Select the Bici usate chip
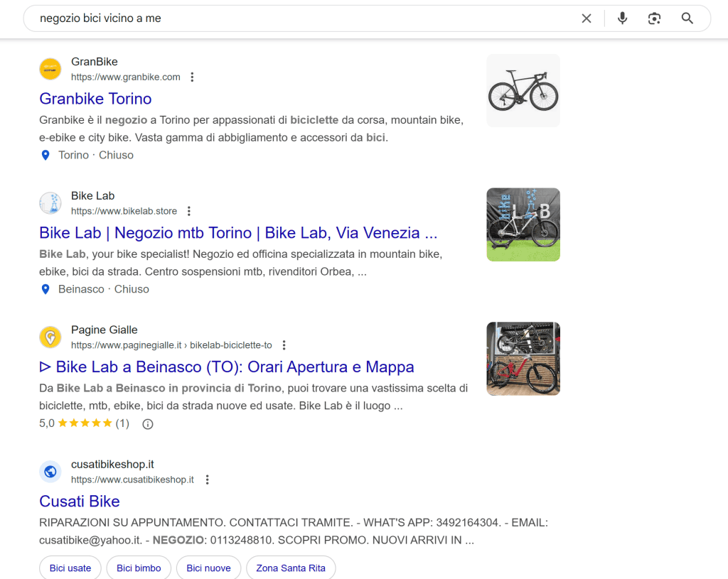Image resolution: width=728 pixels, height=579 pixels. pyautogui.click(x=70, y=568)
